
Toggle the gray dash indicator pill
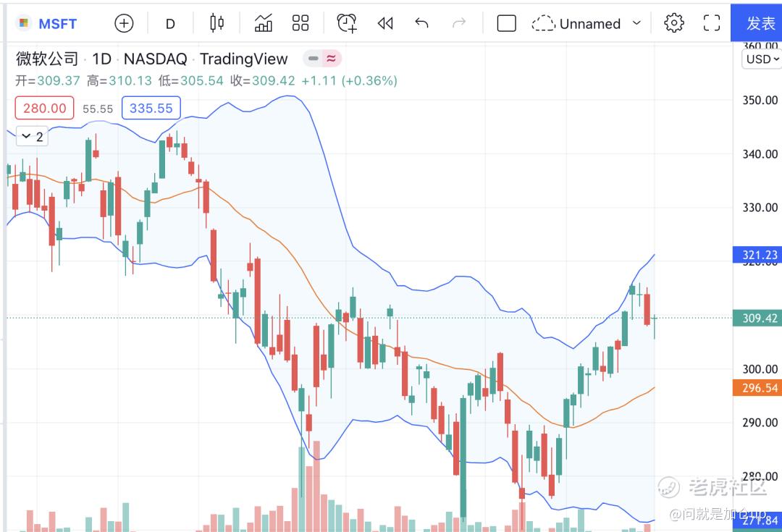coord(314,59)
